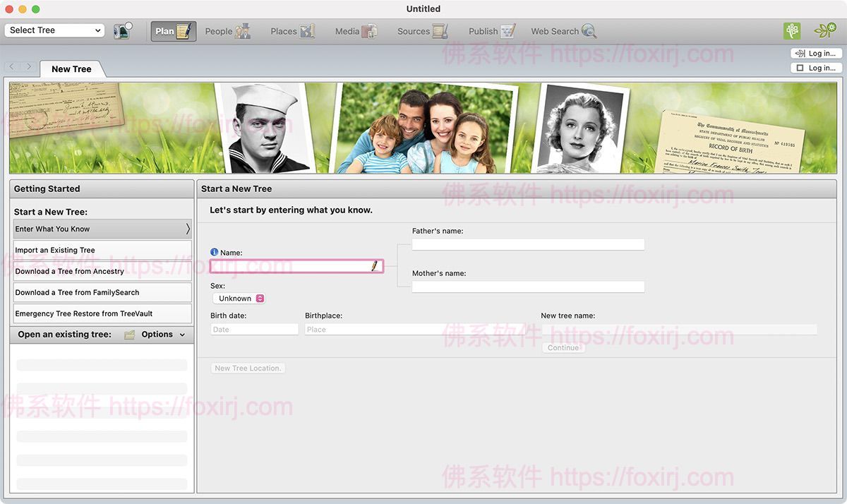The width and height of the screenshot is (847, 504).
Task: Click the back navigation arrow
Action: (x=11, y=66)
